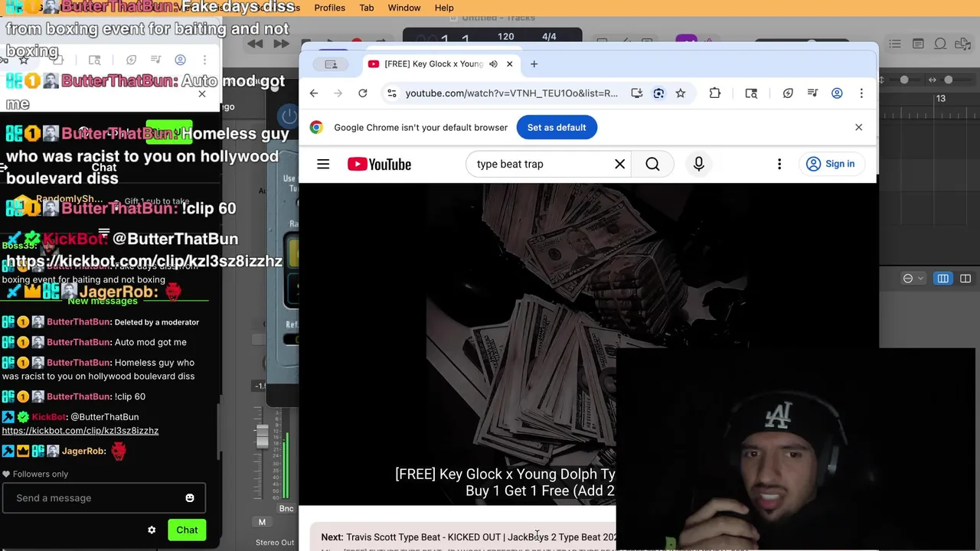Jump to New messages in chat
The height and width of the screenshot is (551, 980).
click(x=103, y=301)
